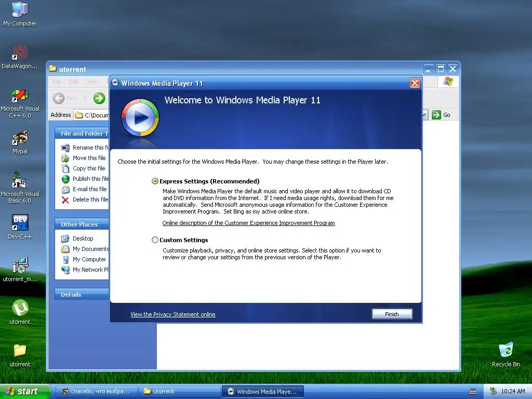This screenshot has width=532, height=399.
Task: Launch Microsoft Visual C++ 6.0 shortcut
Action: 20,103
